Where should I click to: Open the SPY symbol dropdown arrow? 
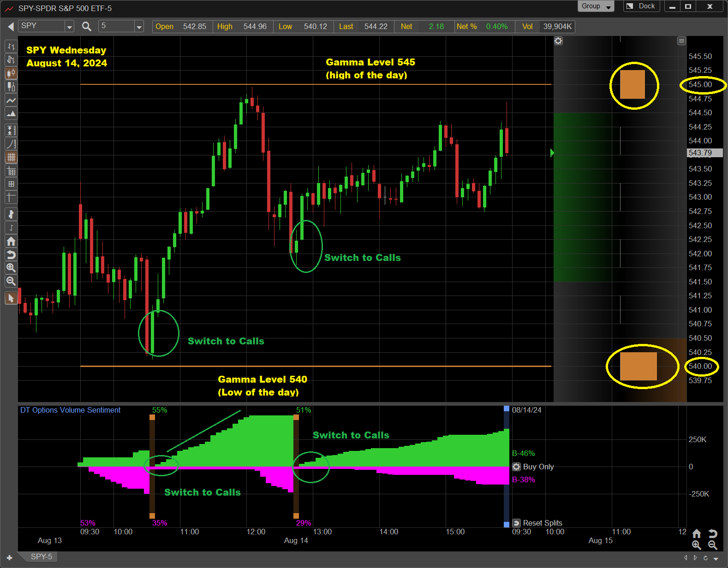tap(70, 27)
